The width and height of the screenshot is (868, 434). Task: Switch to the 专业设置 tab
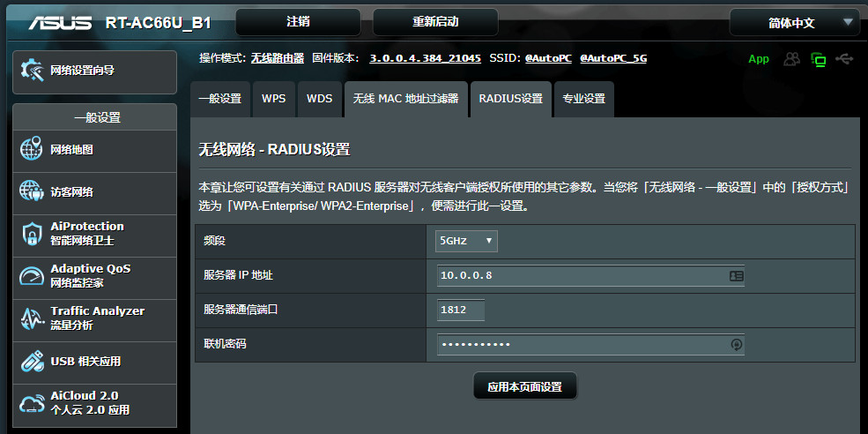point(583,99)
